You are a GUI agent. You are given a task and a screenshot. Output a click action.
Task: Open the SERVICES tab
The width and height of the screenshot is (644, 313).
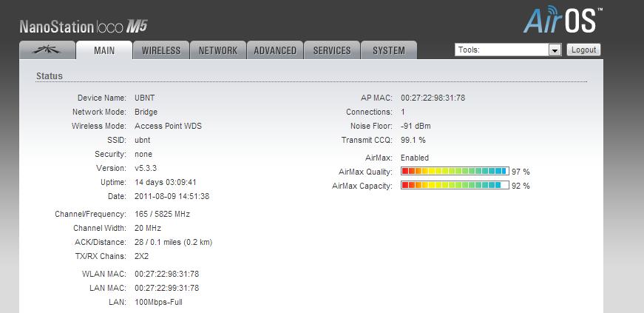tap(332, 50)
